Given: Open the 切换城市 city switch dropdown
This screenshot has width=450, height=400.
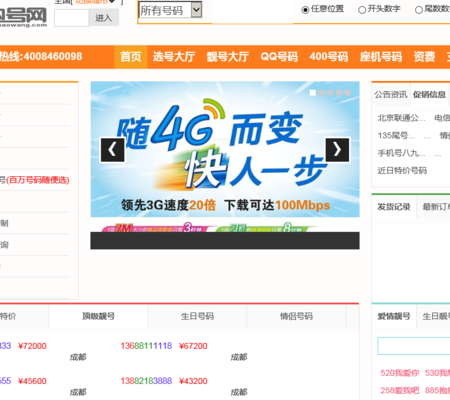Looking at the screenshot, I should [x=95, y=2].
